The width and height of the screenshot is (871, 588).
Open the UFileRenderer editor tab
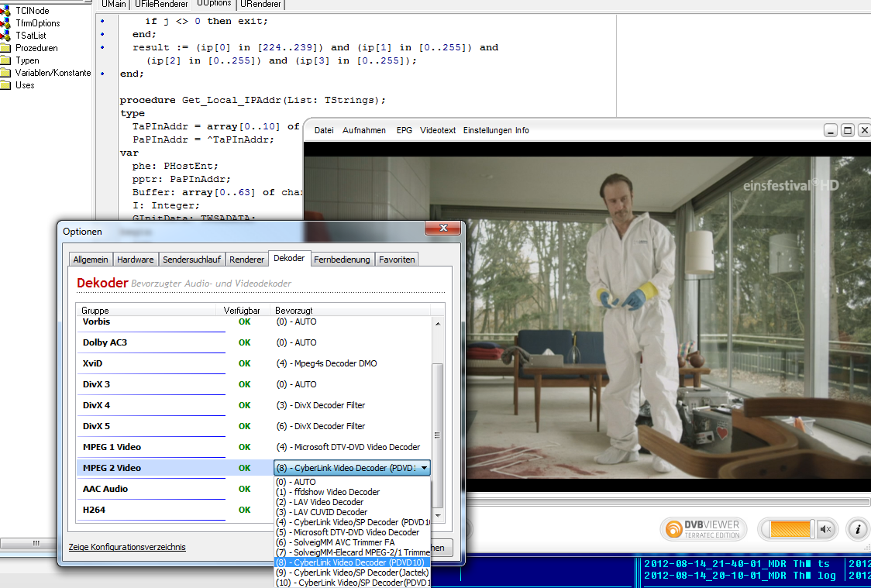(x=161, y=5)
